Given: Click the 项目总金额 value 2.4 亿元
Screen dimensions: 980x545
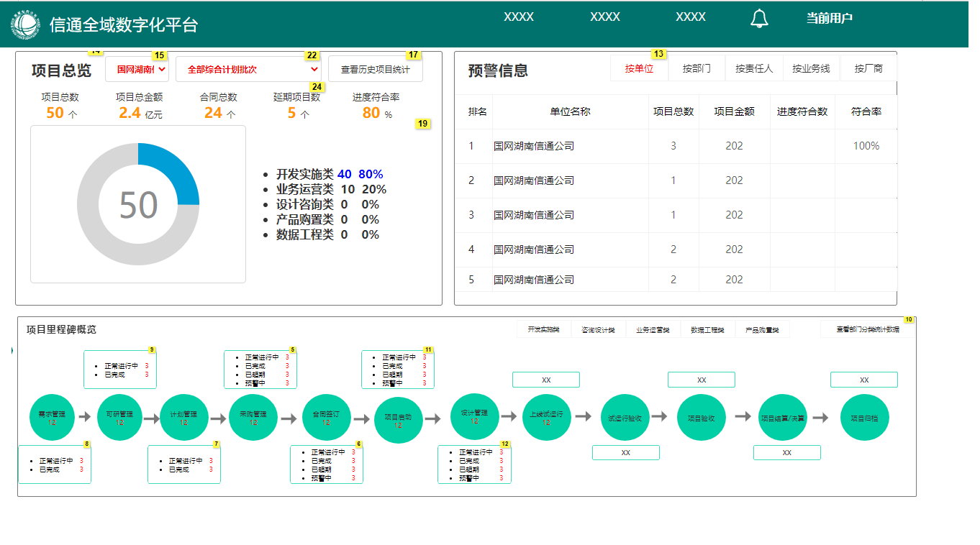Looking at the screenshot, I should point(140,113).
